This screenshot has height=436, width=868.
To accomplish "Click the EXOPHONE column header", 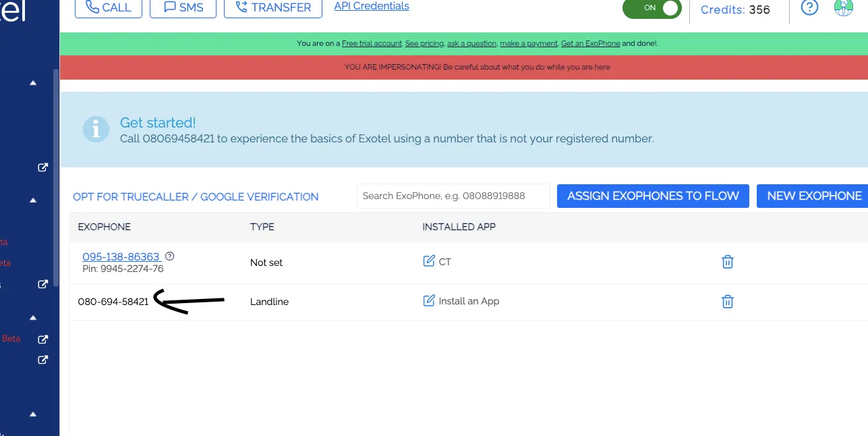I will pyautogui.click(x=105, y=227).
